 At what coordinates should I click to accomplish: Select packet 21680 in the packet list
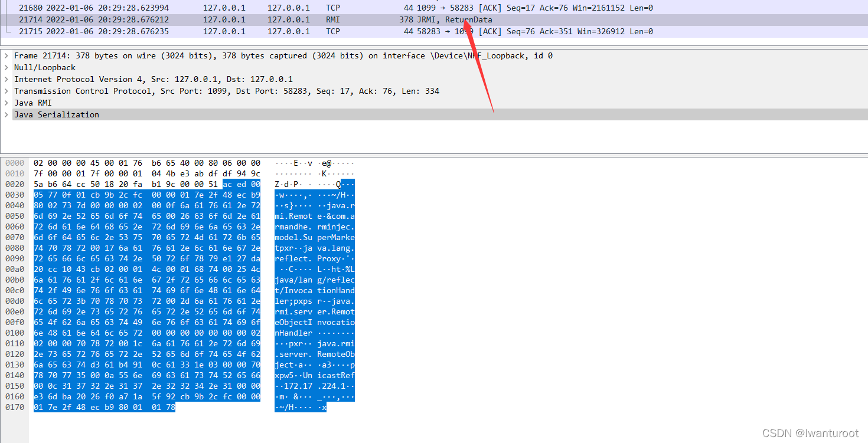coord(434,8)
